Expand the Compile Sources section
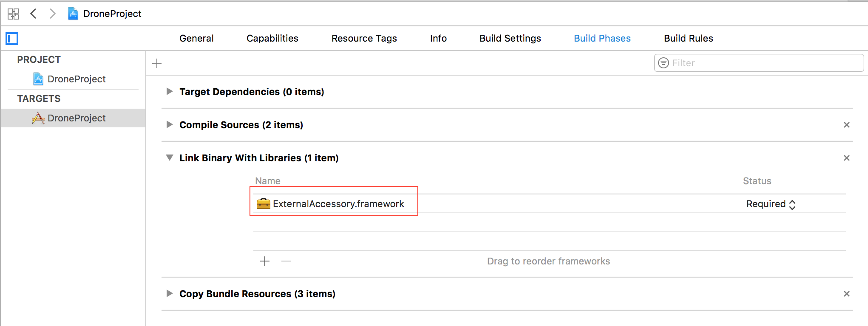 point(169,124)
